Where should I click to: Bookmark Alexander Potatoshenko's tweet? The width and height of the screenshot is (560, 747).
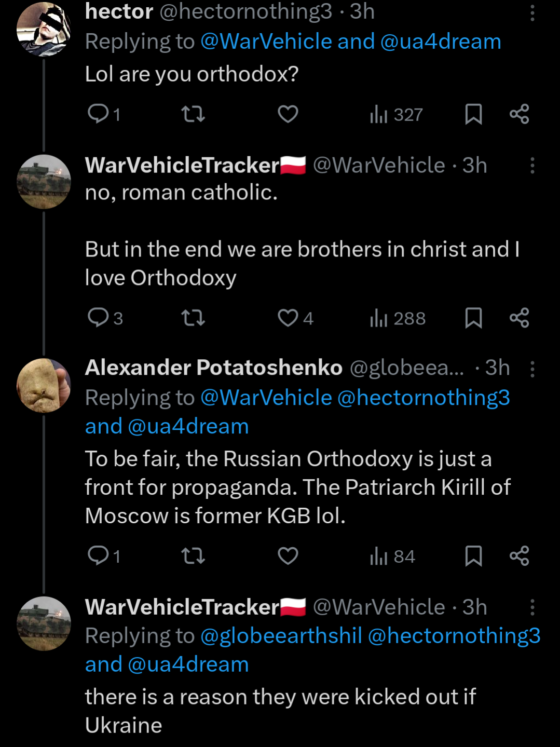[473, 556]
